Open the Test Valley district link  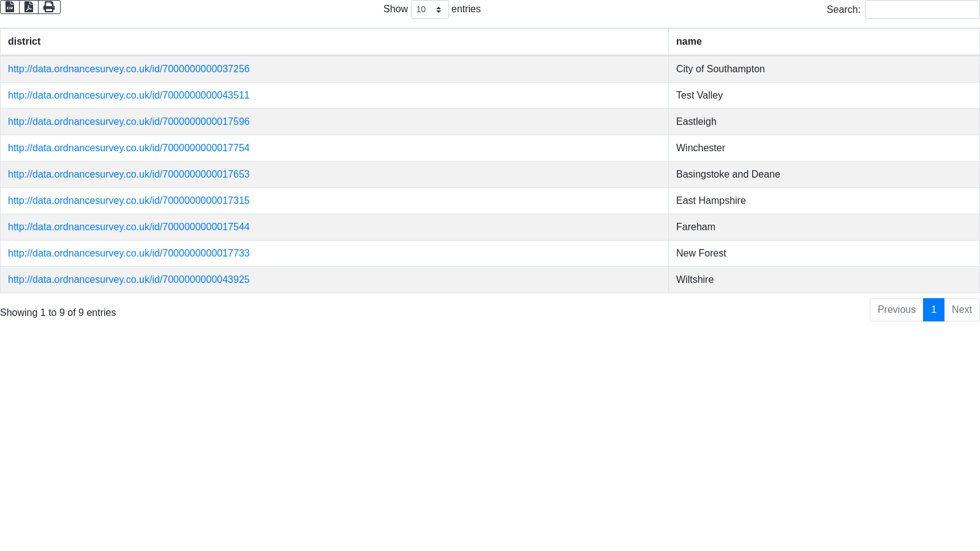(129, 96)
